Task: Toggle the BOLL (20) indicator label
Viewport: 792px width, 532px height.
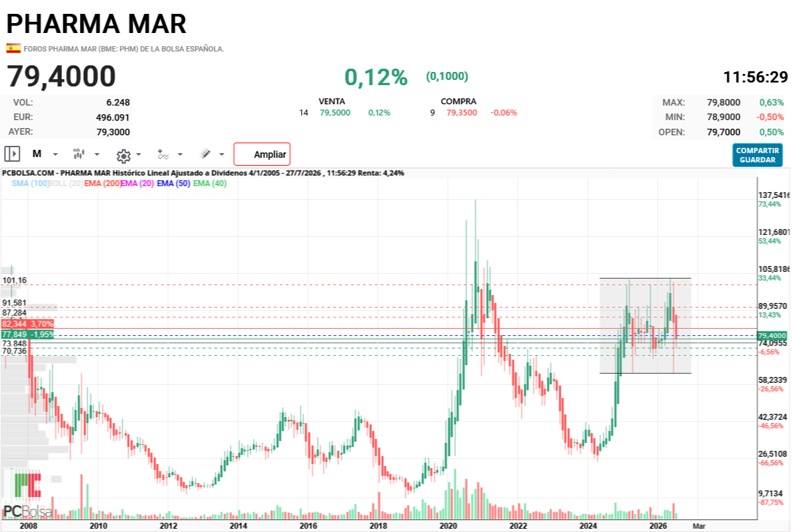Action: coord(65,183)
